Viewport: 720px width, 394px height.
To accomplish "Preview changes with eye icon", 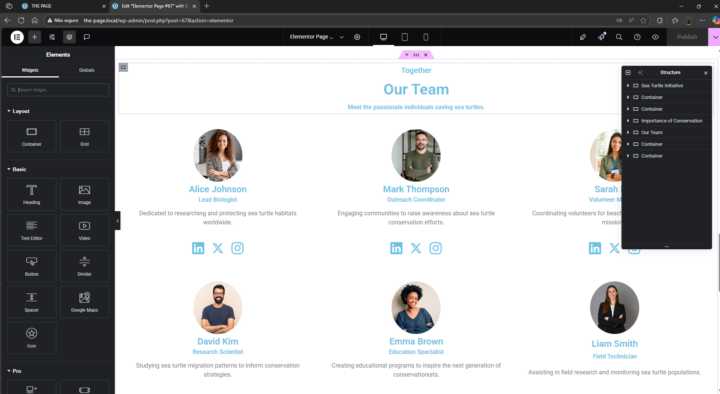I will click(655, 37).
